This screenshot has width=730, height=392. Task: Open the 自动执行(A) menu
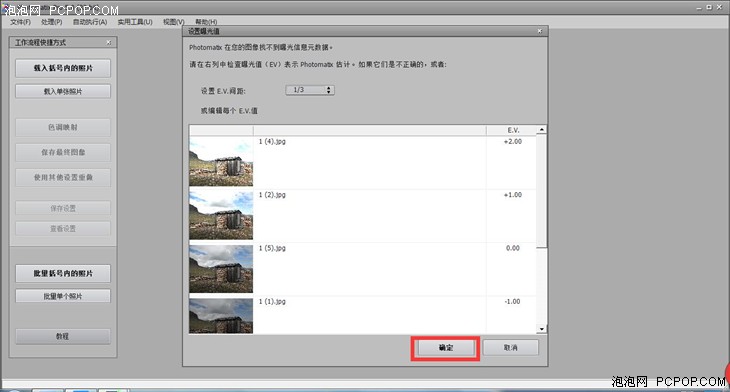[x=90, y=22]
